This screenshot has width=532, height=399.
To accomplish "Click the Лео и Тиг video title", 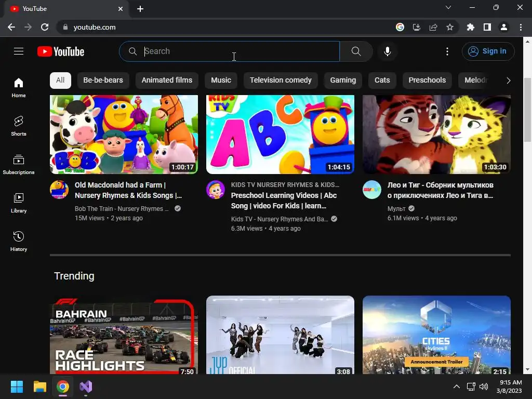I will (441, 190).
